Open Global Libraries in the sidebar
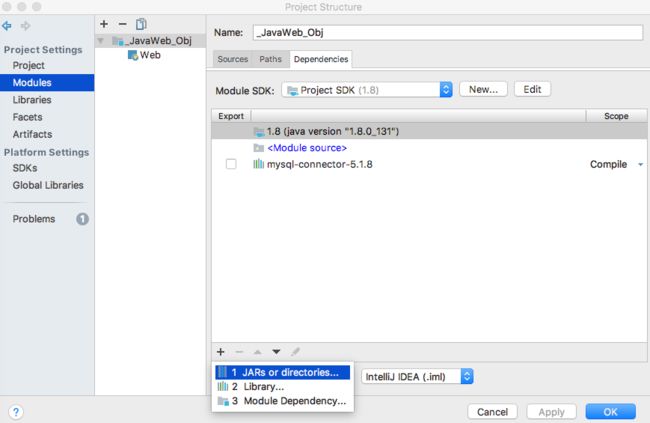The image size is (650, 423). click(47, 185)
